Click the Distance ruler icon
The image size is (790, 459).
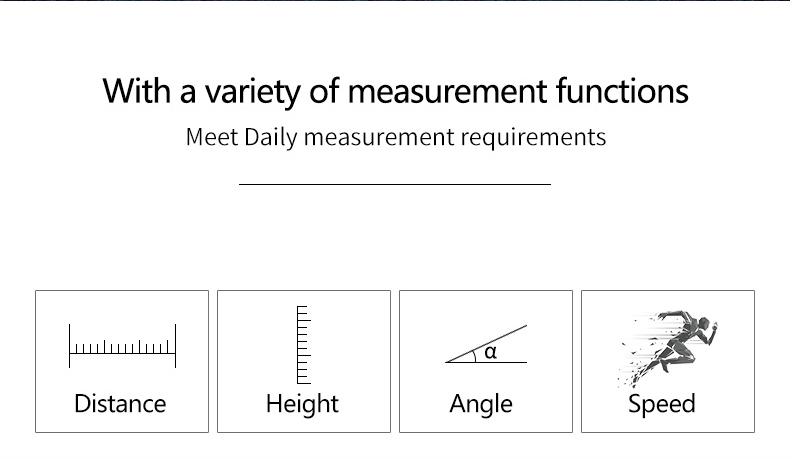[122, 346]
